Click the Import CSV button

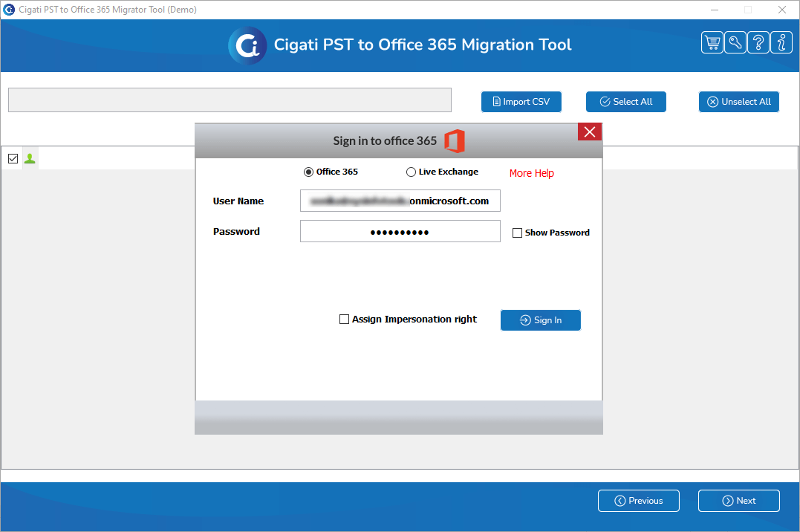coord(521,102)
